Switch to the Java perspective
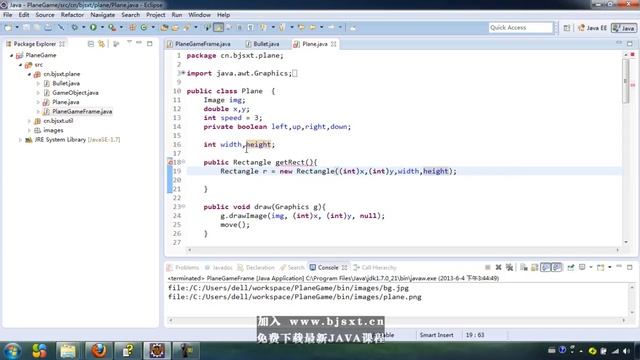640x360 pixels. [624, 28]
